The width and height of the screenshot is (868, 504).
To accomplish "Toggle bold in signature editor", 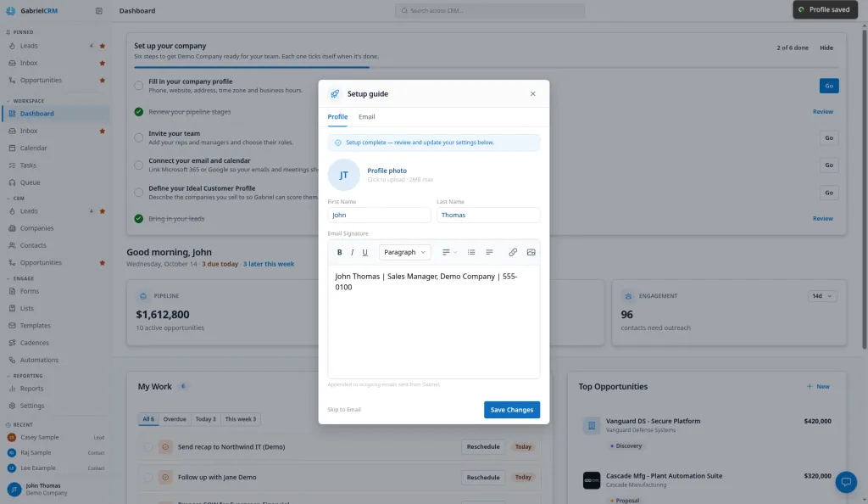I will tap(339, 252).
